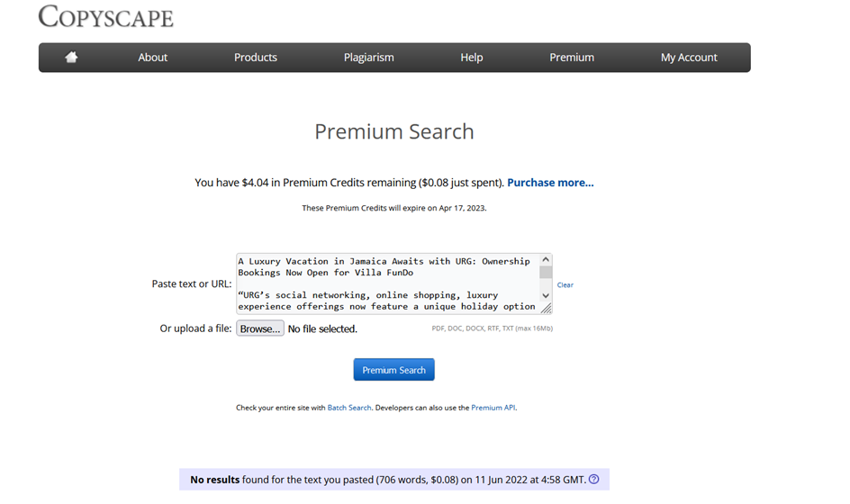Click the 'Or upload a file:' label
850x504 pixels.
[195, 328]
